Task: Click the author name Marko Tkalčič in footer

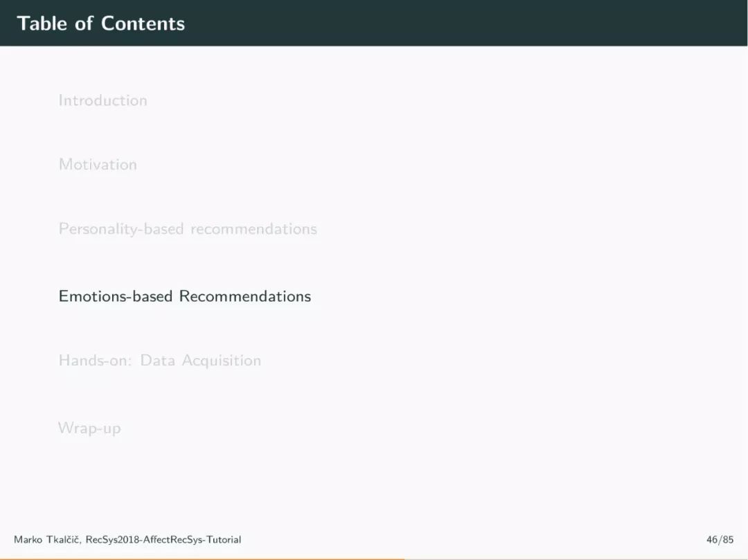Action: [x=47, y=539]
